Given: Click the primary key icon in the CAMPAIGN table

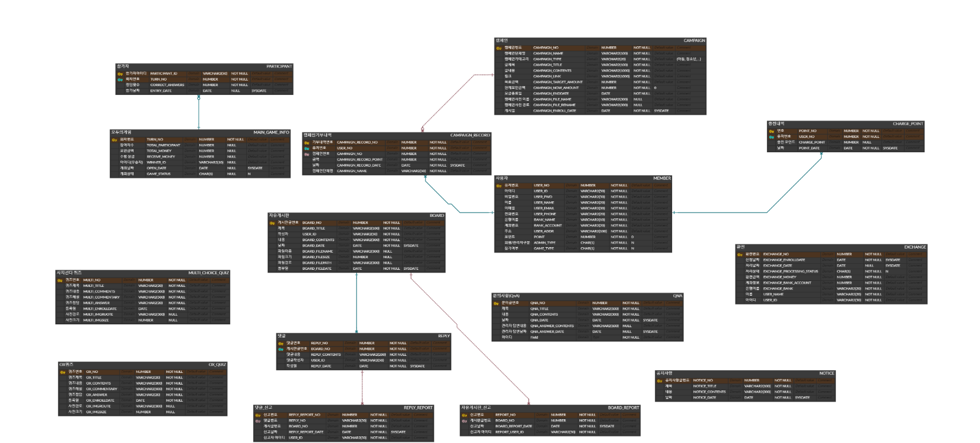Looking at the screenshot, I should (x=499, y=48).
